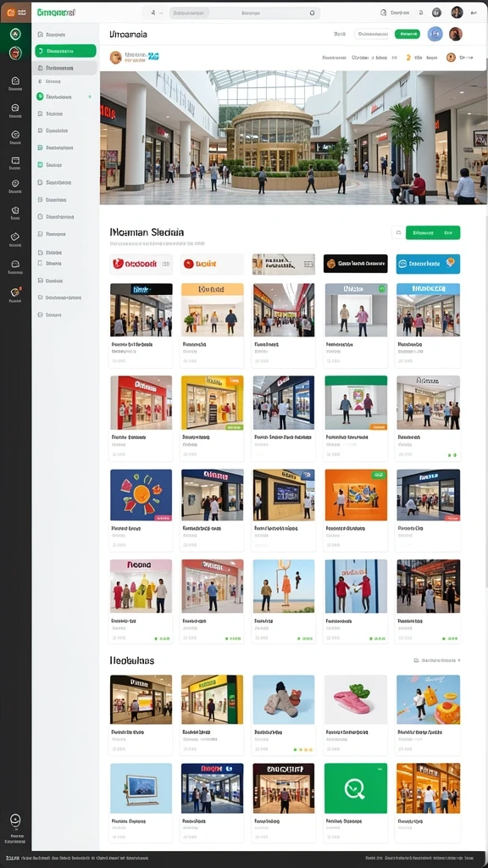Click the large green button beside the stores heading
This screenshot has height=868, width=488.
coord(433,232)
